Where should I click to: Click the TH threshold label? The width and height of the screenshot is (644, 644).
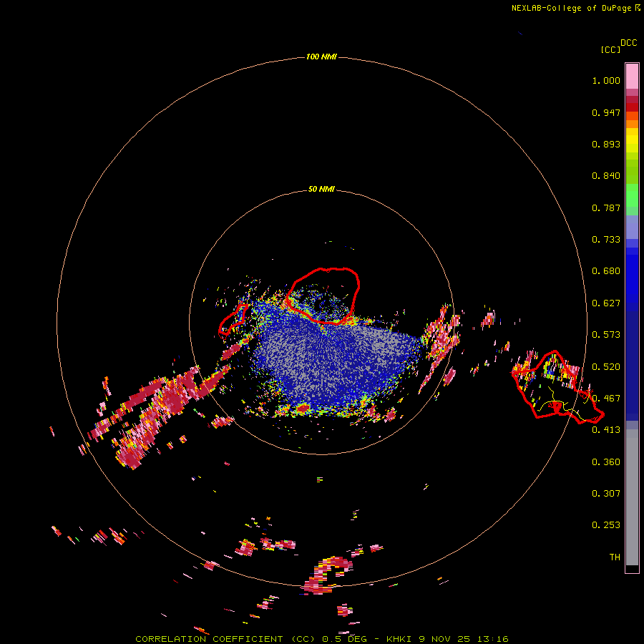[615, 557]
